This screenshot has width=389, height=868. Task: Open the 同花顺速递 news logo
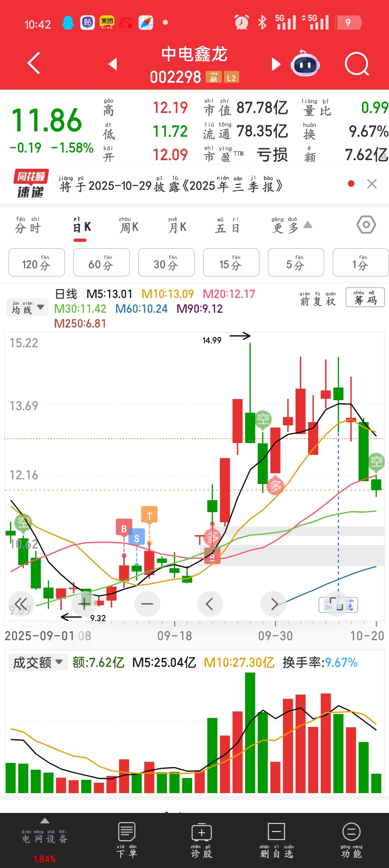click(31, 184)
